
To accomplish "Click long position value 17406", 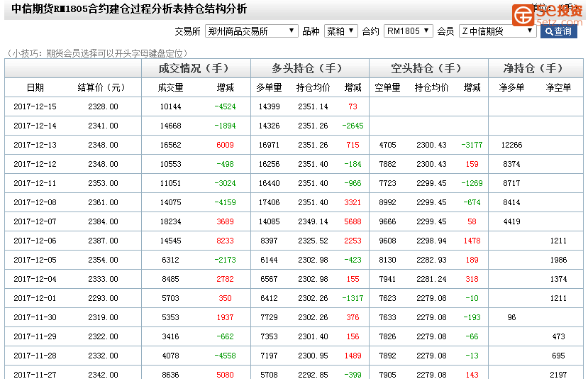I will click(x=269, y=202).
